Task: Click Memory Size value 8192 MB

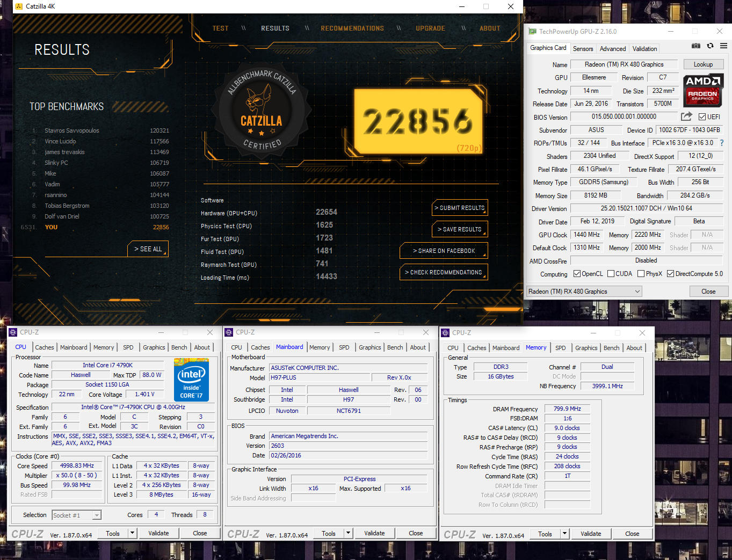Action: [x=596, y=195]
